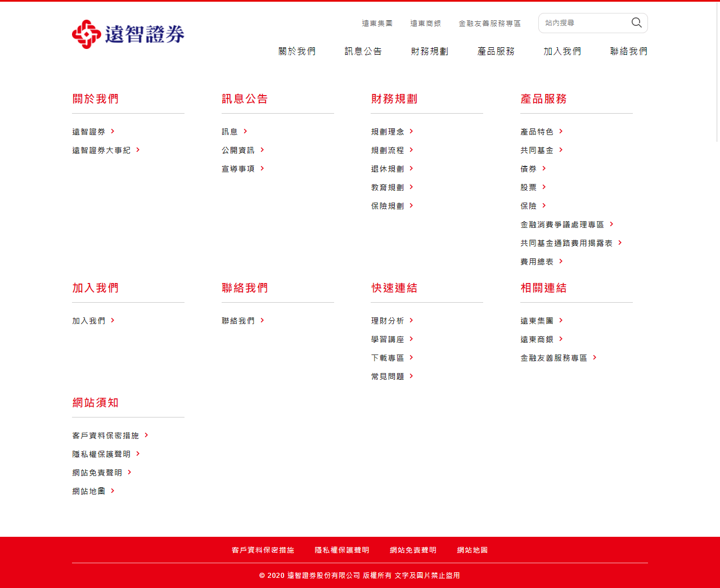Image resolution: width=720 pixels, height=588 pixels.
Task: Open the 財務規劃 main menu item
Action: [430, 51]
